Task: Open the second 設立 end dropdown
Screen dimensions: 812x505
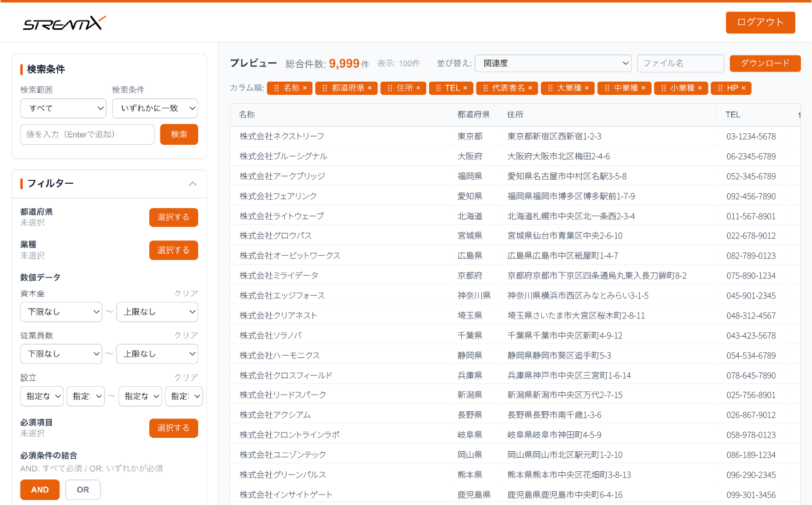Action: tap(184, 396)
